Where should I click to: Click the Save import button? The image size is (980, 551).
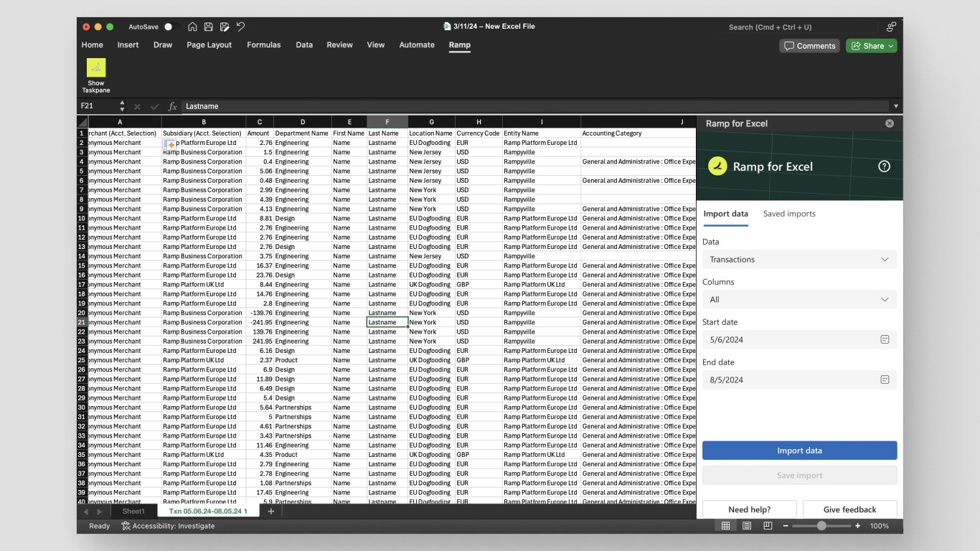point(799,475)
